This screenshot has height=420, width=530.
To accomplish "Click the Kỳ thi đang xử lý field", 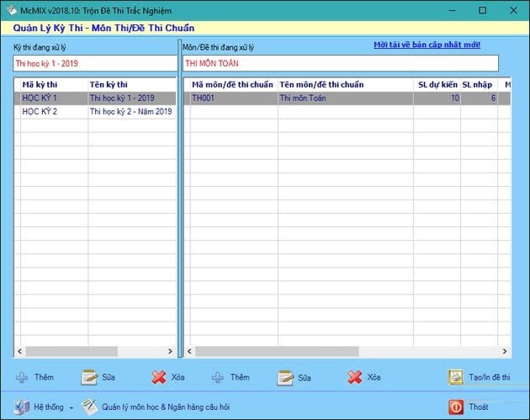I will [x=94, y=64].
